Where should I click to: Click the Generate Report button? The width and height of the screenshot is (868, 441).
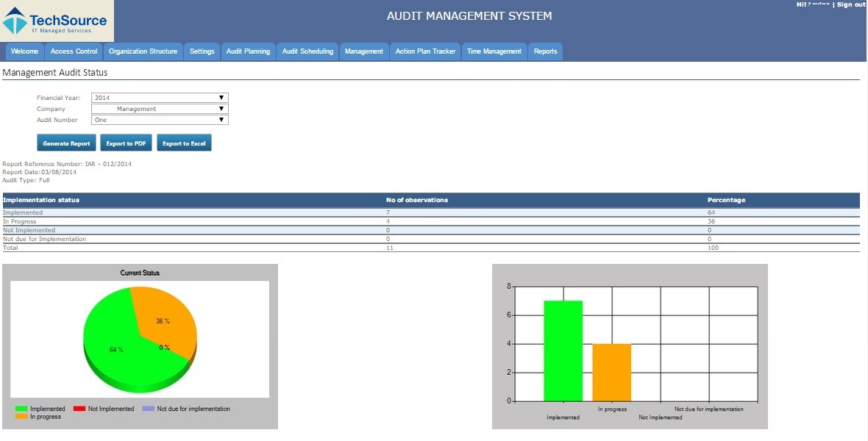(66, 143)
